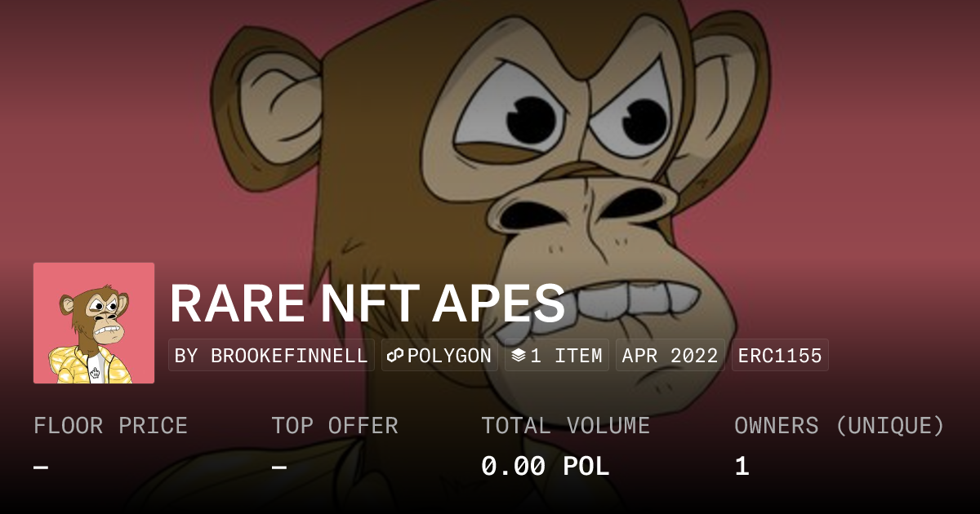Expand the OWNERS (UNIQUE) stat details
980x514 pixels.
(840, 425)
